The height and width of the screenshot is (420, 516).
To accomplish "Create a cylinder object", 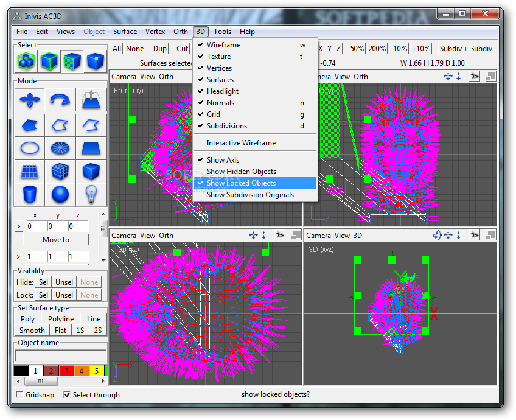I will coord(30,194).
